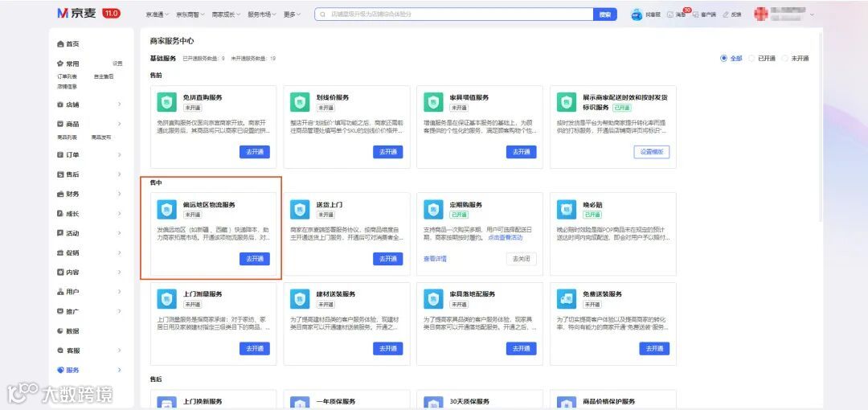Viewport: 868px width, 410px height.
Task: Click the magnifier icon in search box
Action: point(323,14)
